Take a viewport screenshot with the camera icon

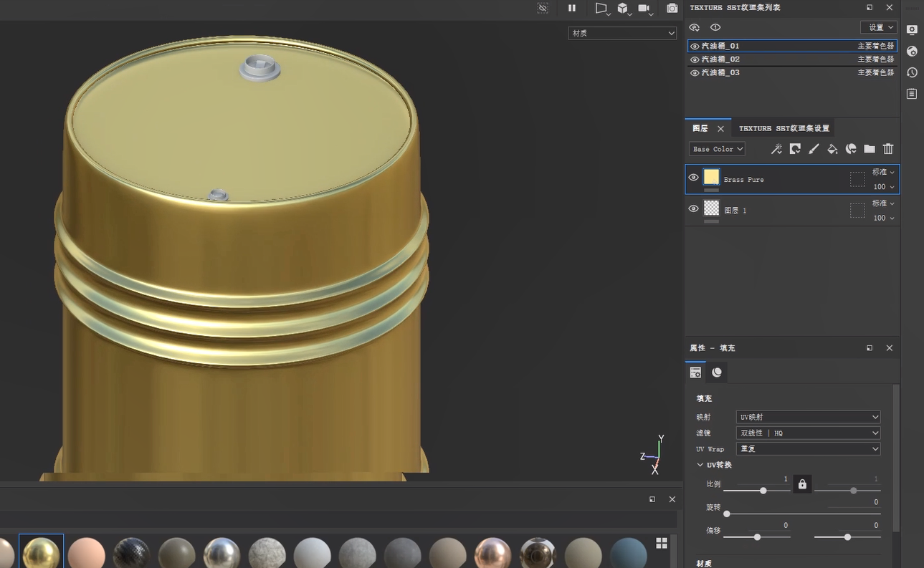point(672,8)
